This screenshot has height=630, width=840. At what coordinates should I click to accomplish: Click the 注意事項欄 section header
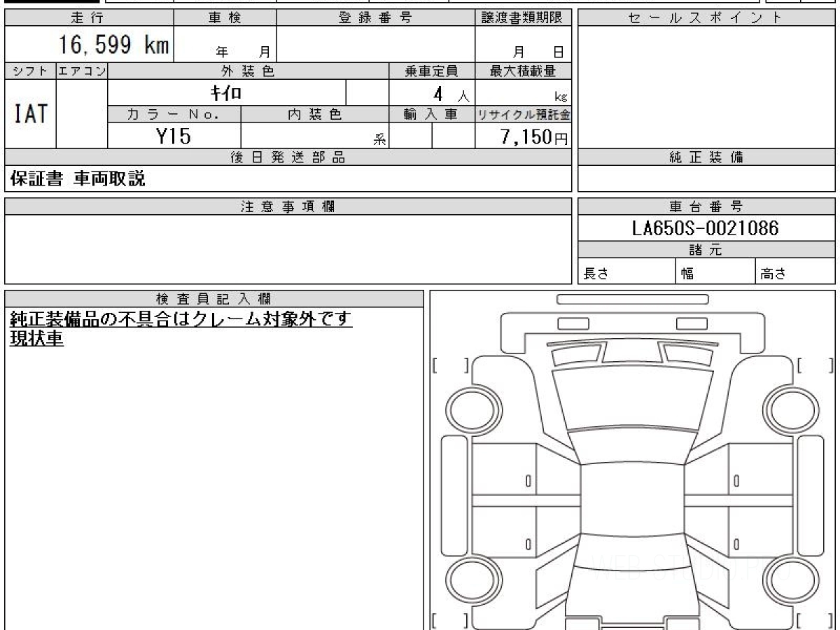click(288, 206)
